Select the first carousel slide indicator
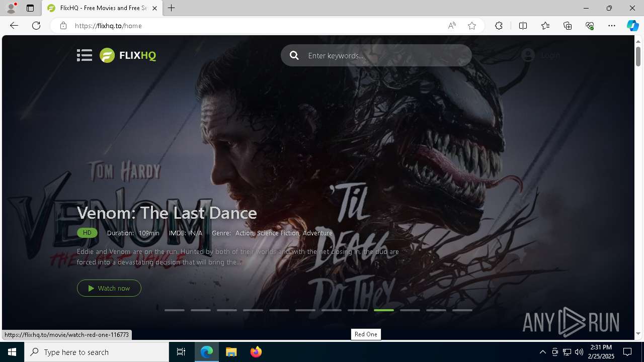Screen dimensions: 644x362 coord(175,310)
